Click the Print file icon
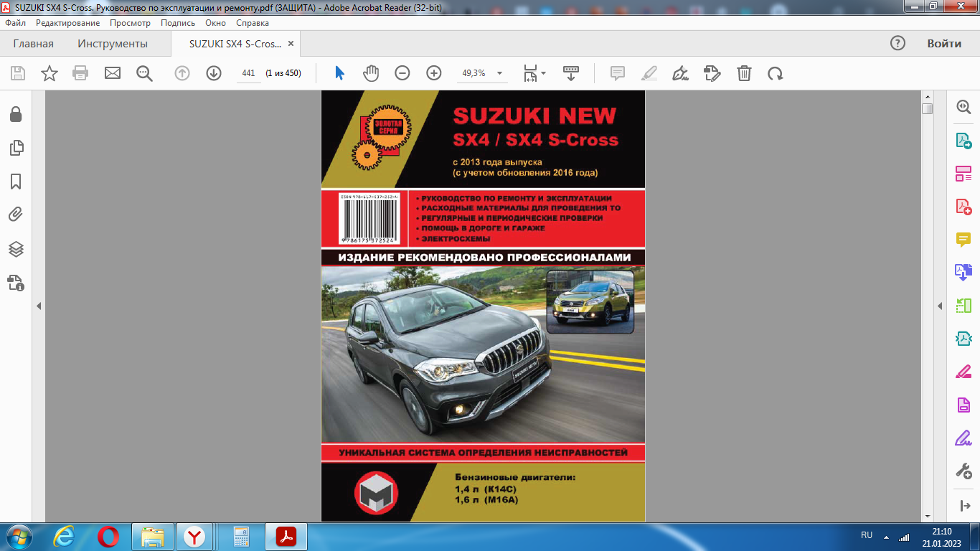 coord(80,73)
